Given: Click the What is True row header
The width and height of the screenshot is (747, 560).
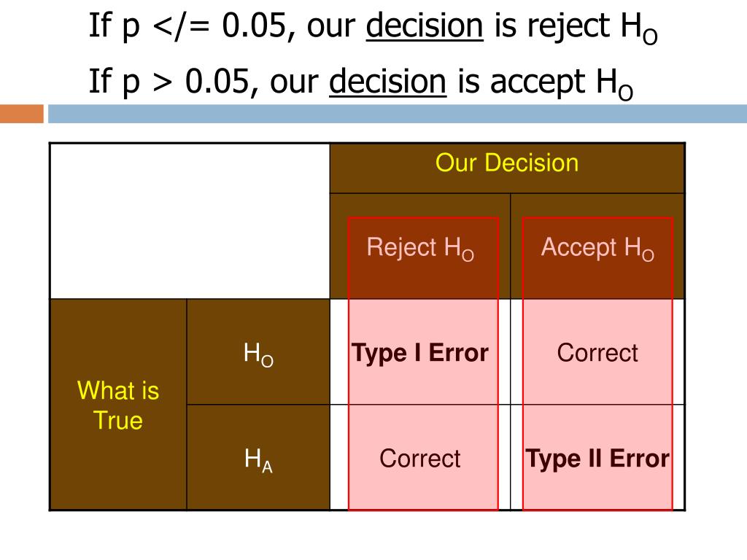Looking at the screenshot, I should pos(118,405).
